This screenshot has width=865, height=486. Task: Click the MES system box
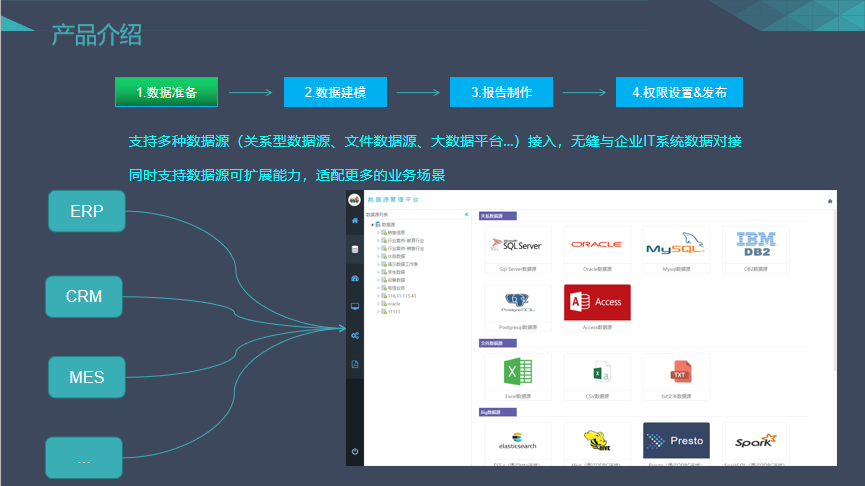[x=87, y=377]
